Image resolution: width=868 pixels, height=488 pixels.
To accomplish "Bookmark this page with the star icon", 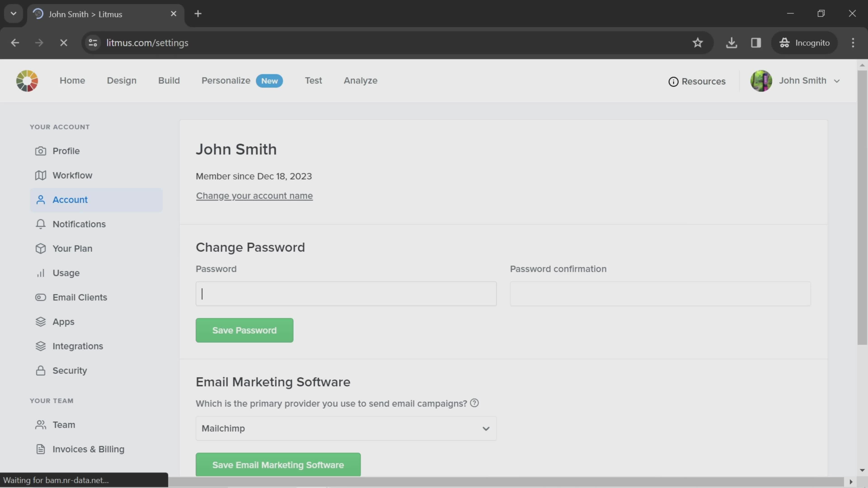I will tap(698, 42).
